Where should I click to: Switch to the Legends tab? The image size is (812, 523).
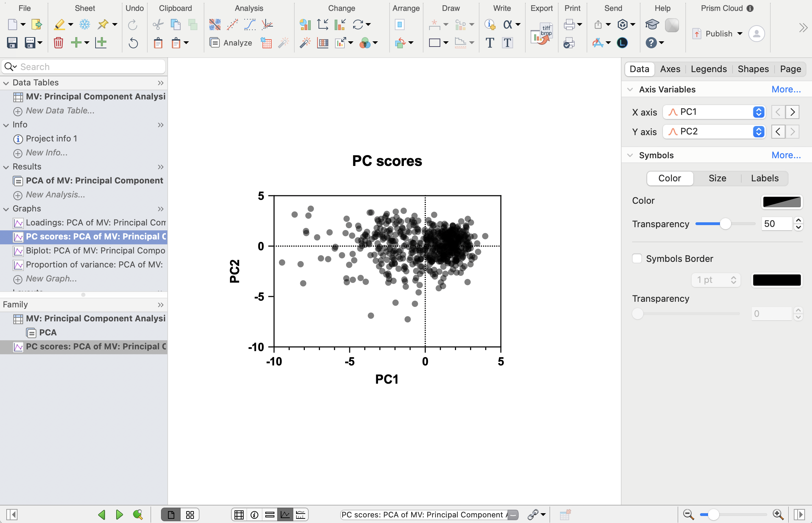click(709, 69)
